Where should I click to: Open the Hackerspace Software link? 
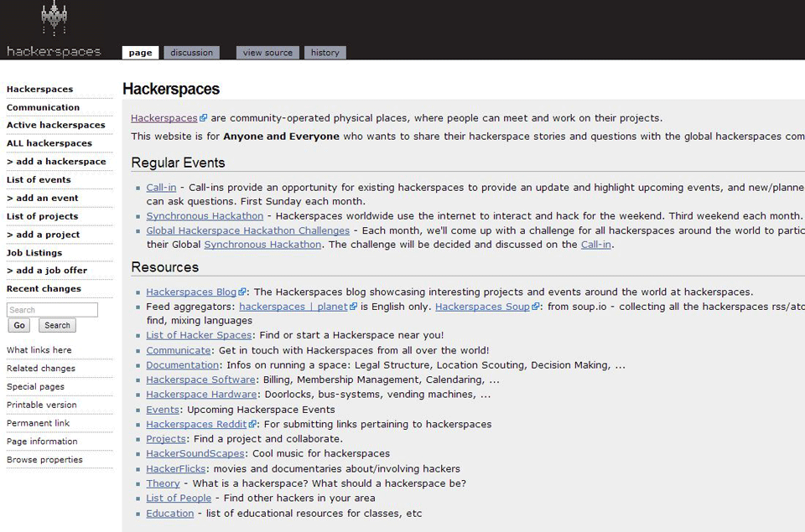coord(200,380)
